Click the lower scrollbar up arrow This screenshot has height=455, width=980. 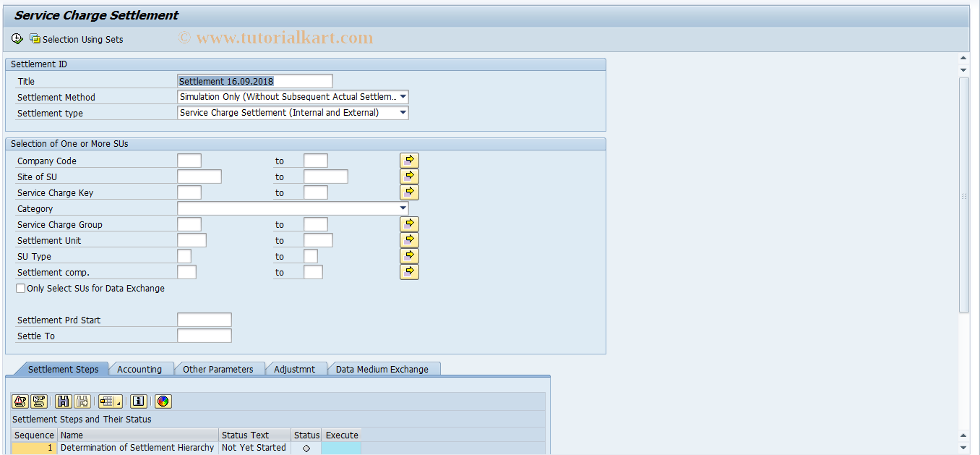(963, 435)
